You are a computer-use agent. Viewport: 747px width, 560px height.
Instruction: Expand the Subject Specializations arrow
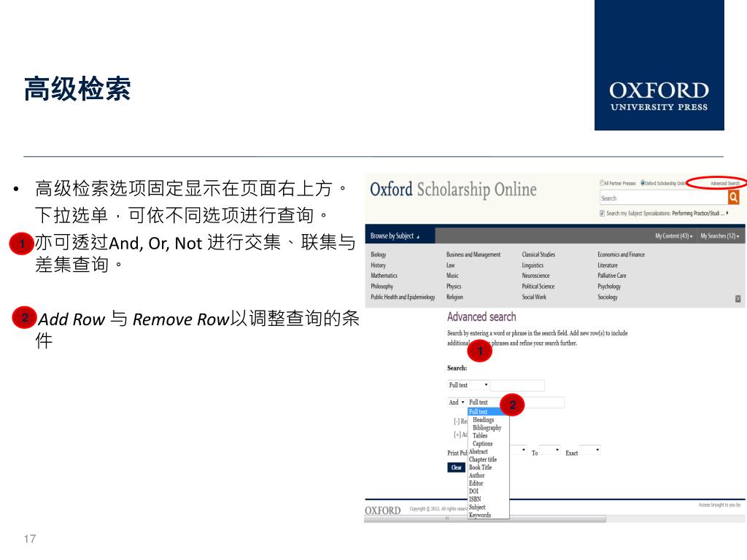coord(727,213)
